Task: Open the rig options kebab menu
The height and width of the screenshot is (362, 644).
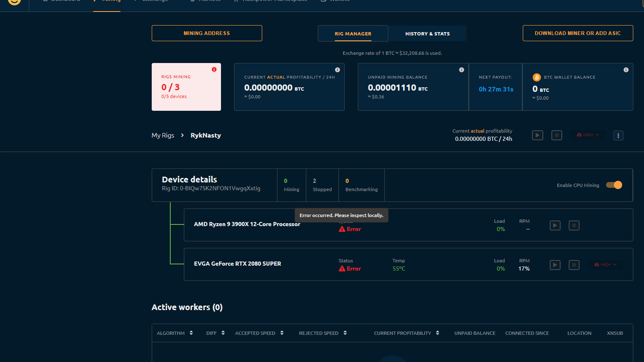Action: 618,135
